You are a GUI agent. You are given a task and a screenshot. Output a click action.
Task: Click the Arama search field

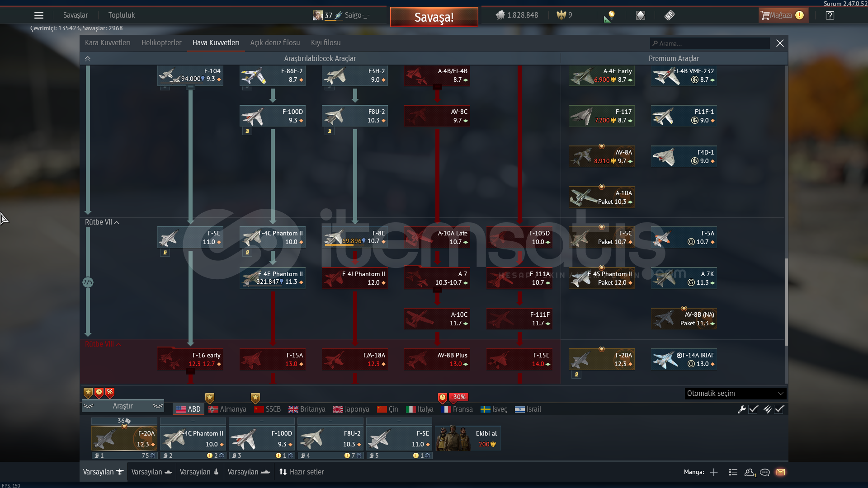coord(710,43)
